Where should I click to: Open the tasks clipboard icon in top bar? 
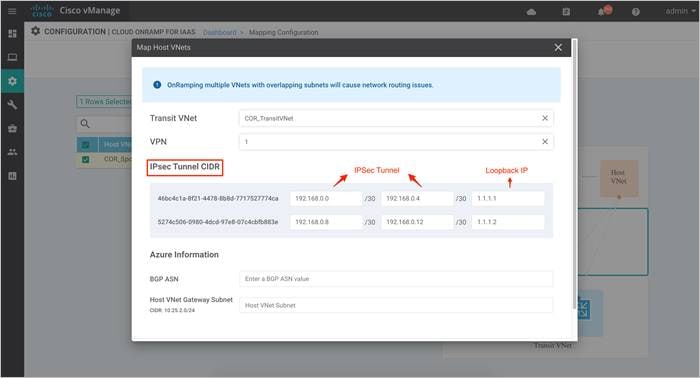tap(566, 12)
